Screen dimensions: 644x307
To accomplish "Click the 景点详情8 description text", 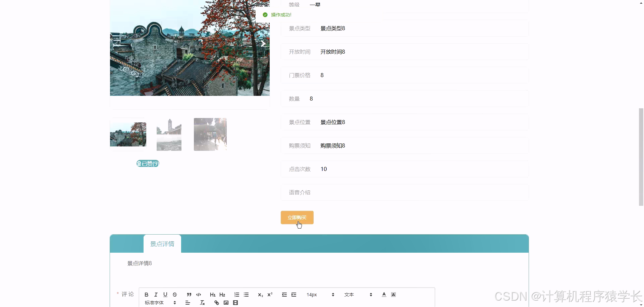I will 140,263.
